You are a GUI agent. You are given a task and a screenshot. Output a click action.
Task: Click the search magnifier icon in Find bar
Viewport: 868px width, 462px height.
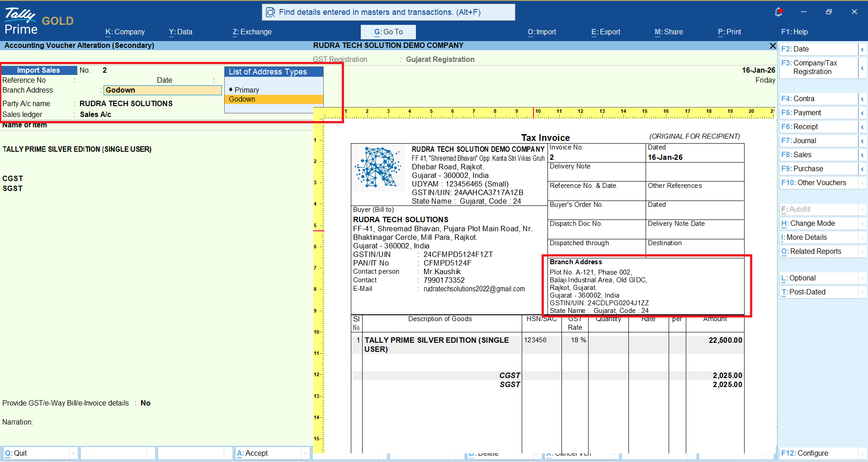pyautogui.click(x=270, y=12)
